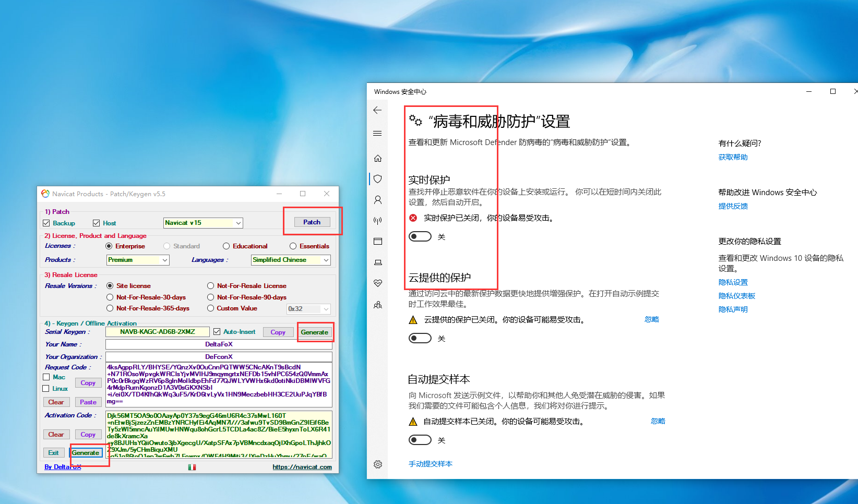Click the Serial Keygen field NAVB-KAGC-AD6B-2XMZ
The height and width of the screenshot is (504, 858).
pyautogui.click(x=158, y=332)
